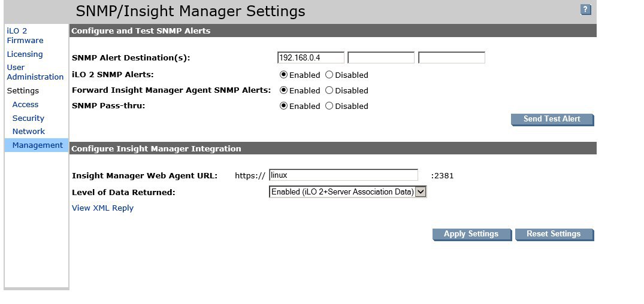644x304 pixels.
Task: Select Management settings item
Action: [37, 145]
